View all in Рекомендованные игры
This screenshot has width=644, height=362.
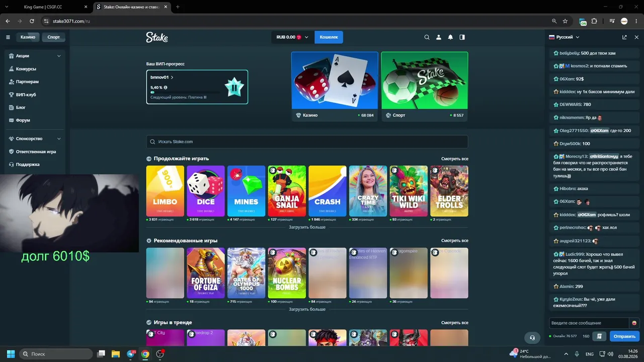(455, 241)
